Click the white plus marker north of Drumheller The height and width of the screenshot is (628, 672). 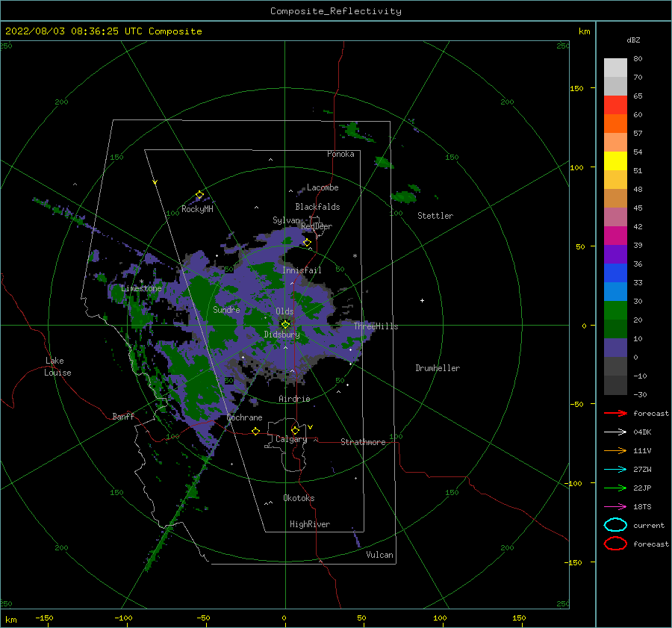422,300
